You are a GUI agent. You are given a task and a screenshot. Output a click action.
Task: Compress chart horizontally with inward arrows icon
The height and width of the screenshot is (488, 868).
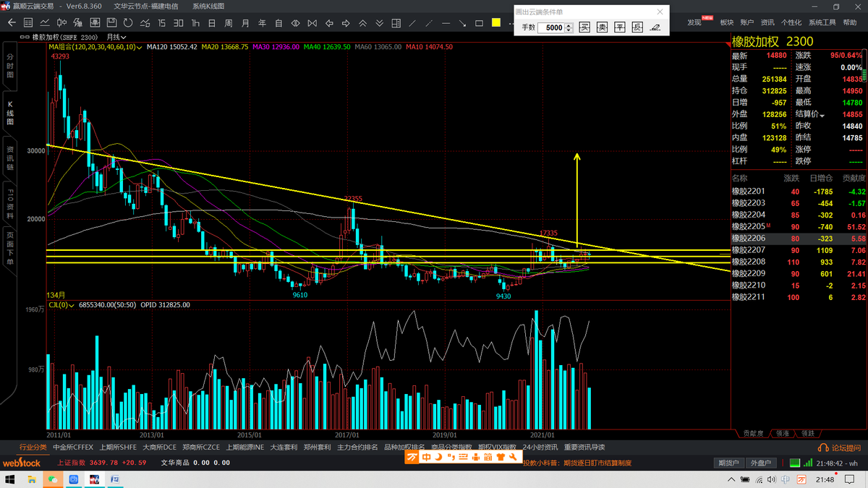pyautogui.click(x=312, y=23)
